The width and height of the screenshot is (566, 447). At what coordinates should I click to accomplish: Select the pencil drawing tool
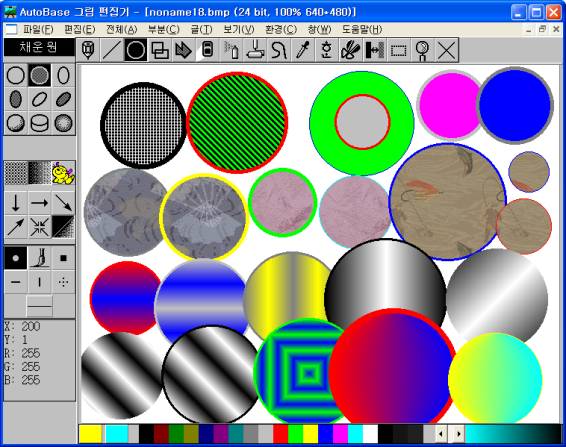coord(88,50)
